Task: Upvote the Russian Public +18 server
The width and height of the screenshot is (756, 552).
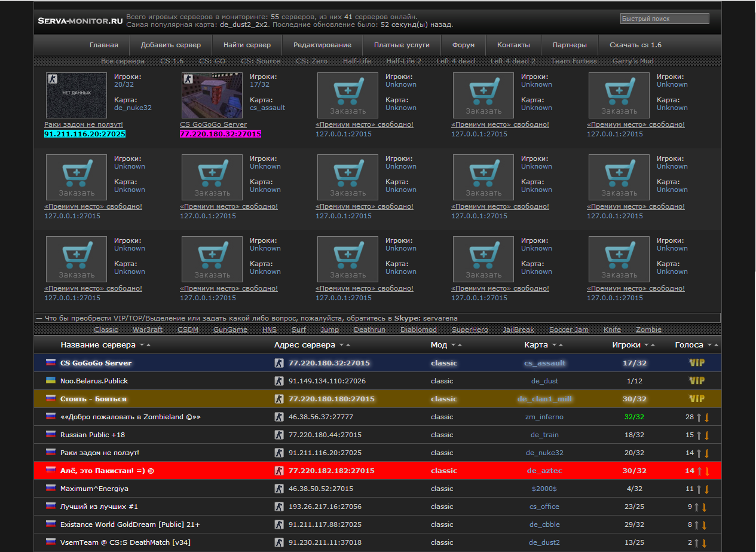Action: coord(698,435)
